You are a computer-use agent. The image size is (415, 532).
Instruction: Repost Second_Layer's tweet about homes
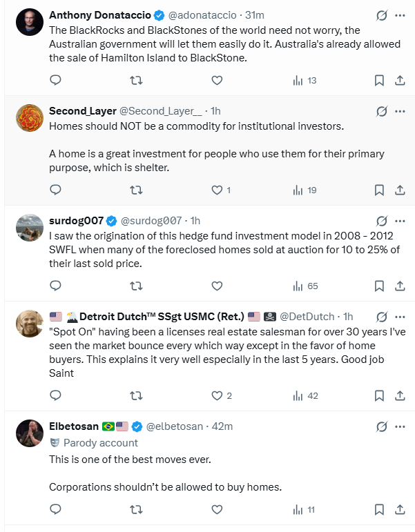pyautogui.click(x=137, y=190)
